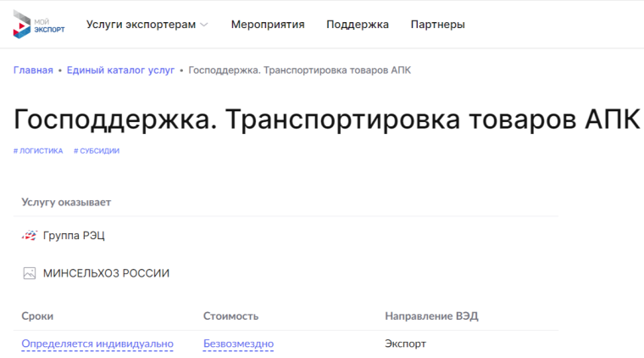Follow the Главная breadcrumb link
This screenshot has width=644, height=358.
pyautogui.click(x=33, y=70)
